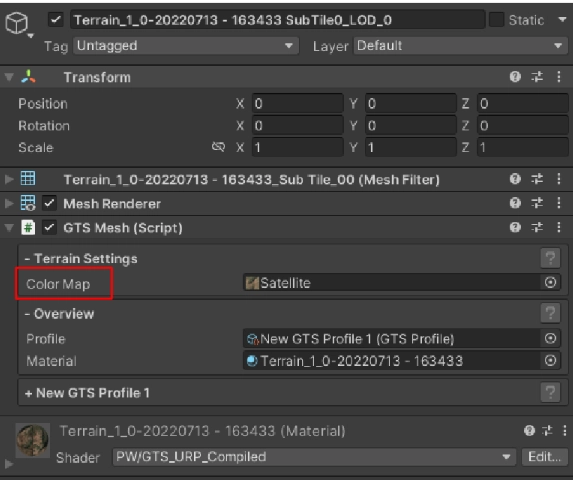
Task: Enable the Static checkbox
Action: coord(496,20)
